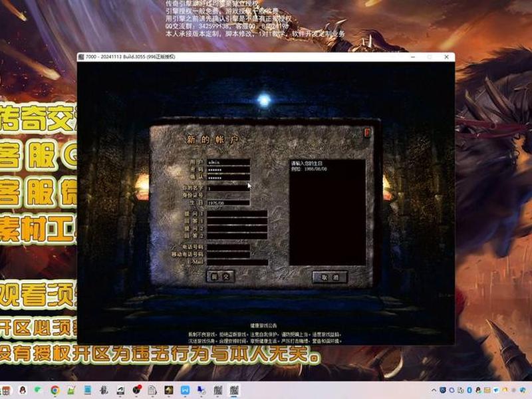Focus the 用户 username field
Viewport: 532px width, 399px height.
tap(229, 162)
